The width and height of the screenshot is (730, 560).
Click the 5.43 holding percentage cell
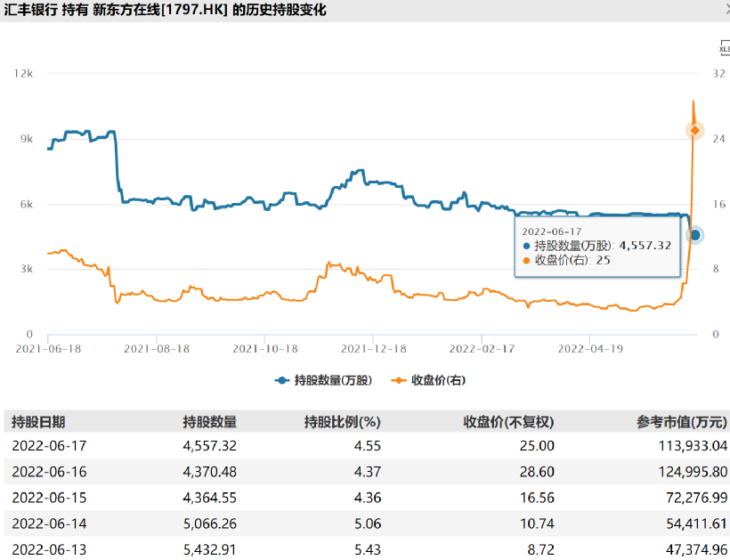pos(368,549)
